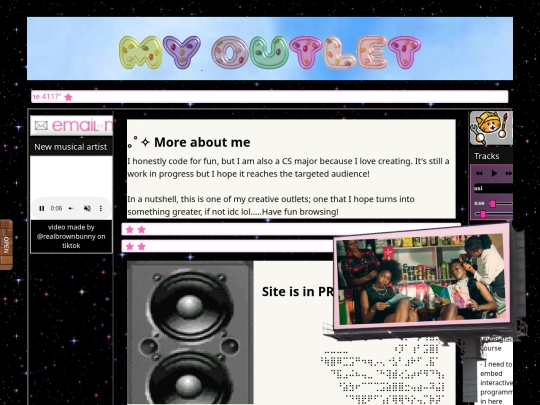Click the Tracks player seek slider handle
The width and height of the screenshot is (540, 405).
[493, 204]
